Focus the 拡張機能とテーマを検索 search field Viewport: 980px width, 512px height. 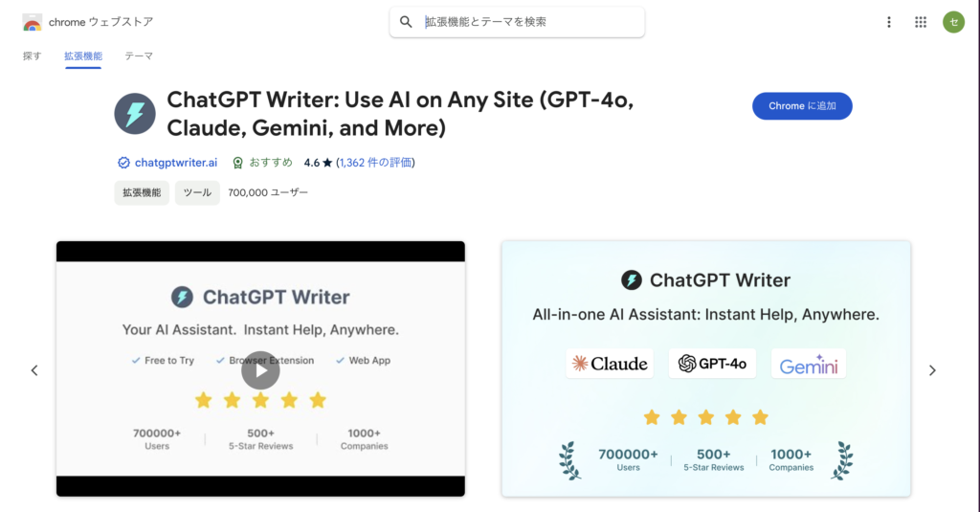coord(526,22)
